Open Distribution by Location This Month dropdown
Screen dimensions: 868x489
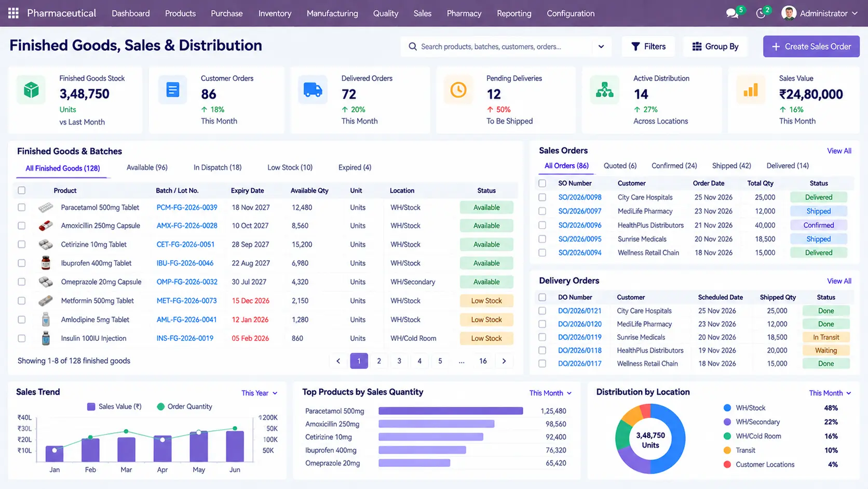pos(830,393)
